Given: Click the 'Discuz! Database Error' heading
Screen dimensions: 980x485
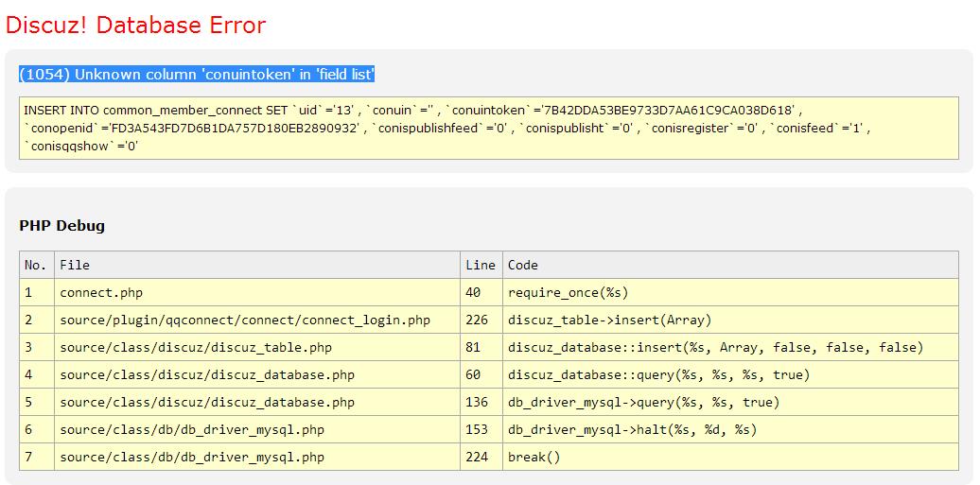Looking at the screenshot, I should pos(136,26).
